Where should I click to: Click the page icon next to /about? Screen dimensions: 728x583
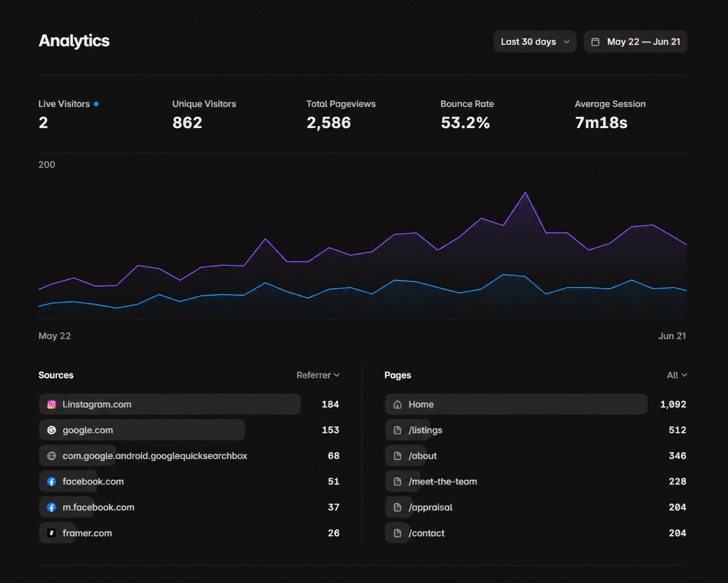coord(398,456)
